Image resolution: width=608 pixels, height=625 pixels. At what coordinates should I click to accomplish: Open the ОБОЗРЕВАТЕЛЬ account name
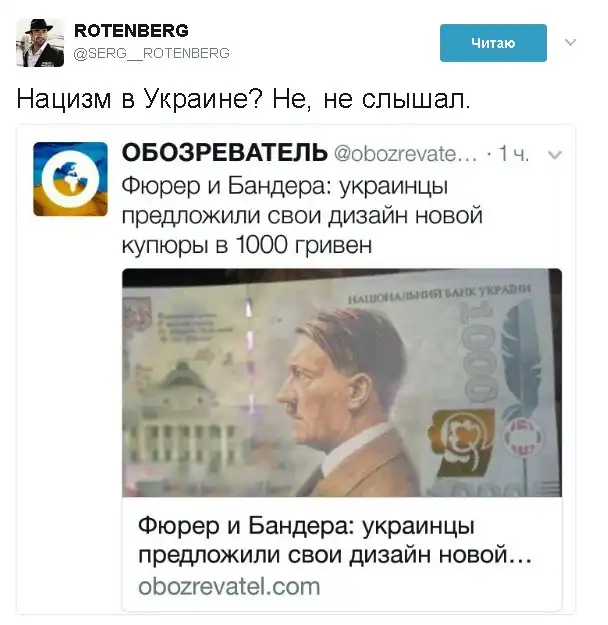224,152
